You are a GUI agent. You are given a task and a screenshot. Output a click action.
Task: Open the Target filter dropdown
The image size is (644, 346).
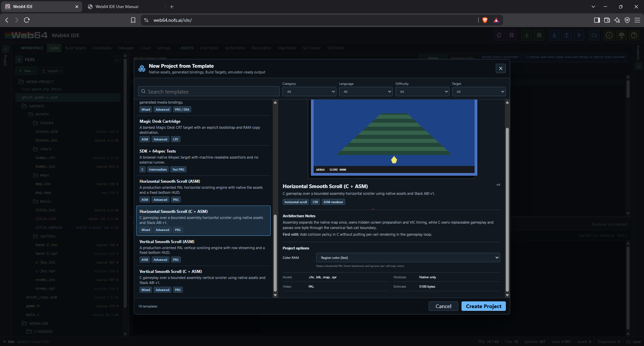479,92
